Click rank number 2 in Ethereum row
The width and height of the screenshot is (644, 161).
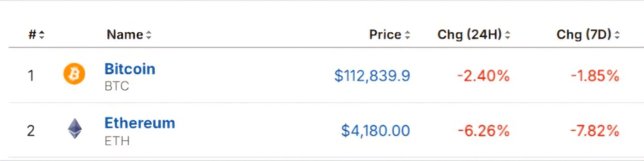[31, 131]
